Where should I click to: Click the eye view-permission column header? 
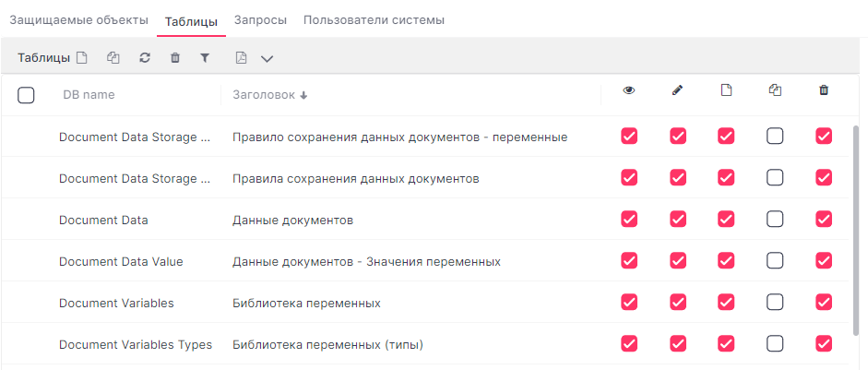[629, 90]
